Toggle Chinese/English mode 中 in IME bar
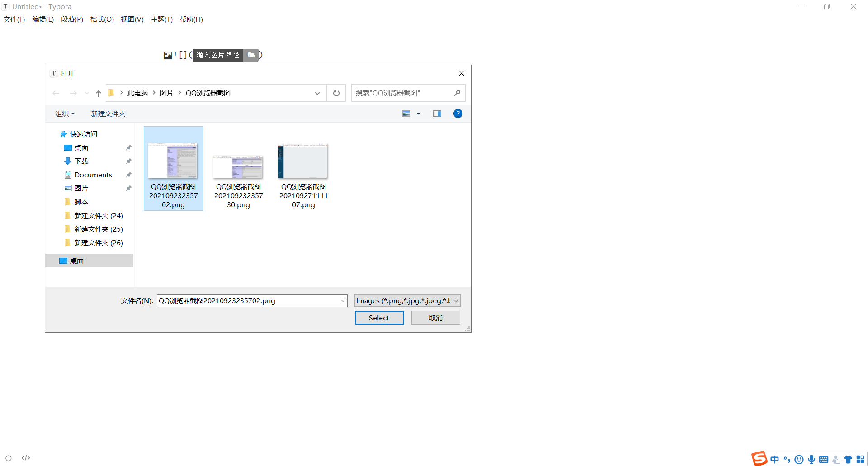 (x=775, y=460)
